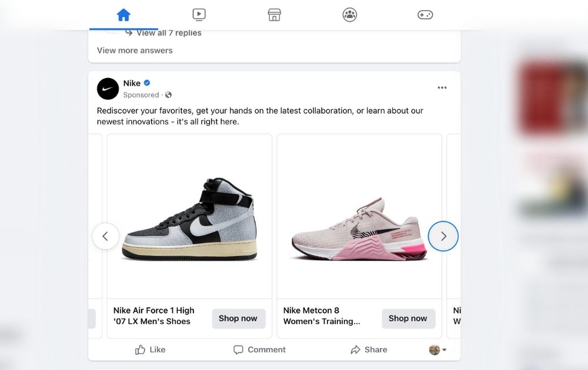Click Nike's blue verified badge
The image size is (588, 370).
147,83
